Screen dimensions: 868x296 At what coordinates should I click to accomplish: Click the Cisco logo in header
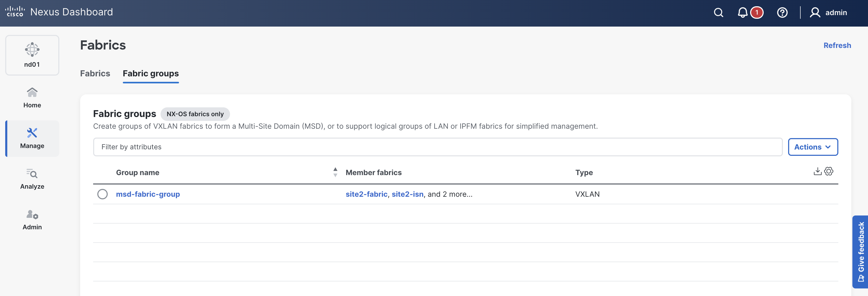click(15, 12)
